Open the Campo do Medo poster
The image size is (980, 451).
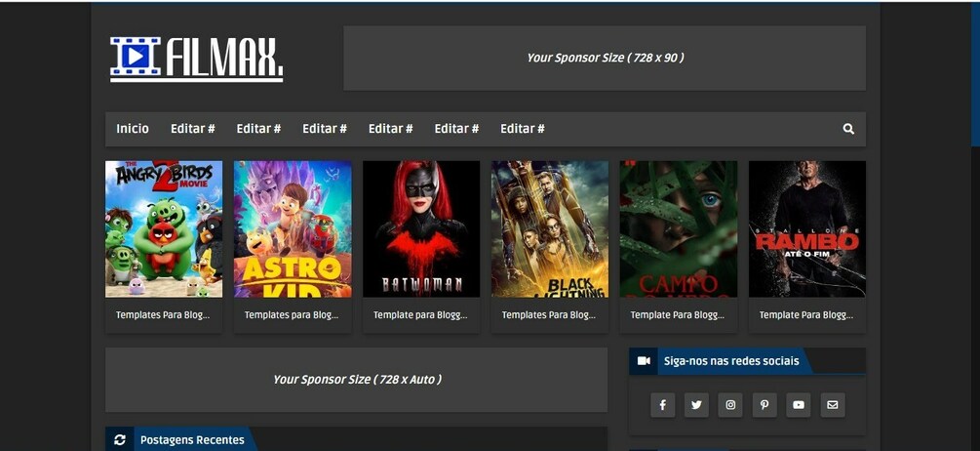(679, 229)
